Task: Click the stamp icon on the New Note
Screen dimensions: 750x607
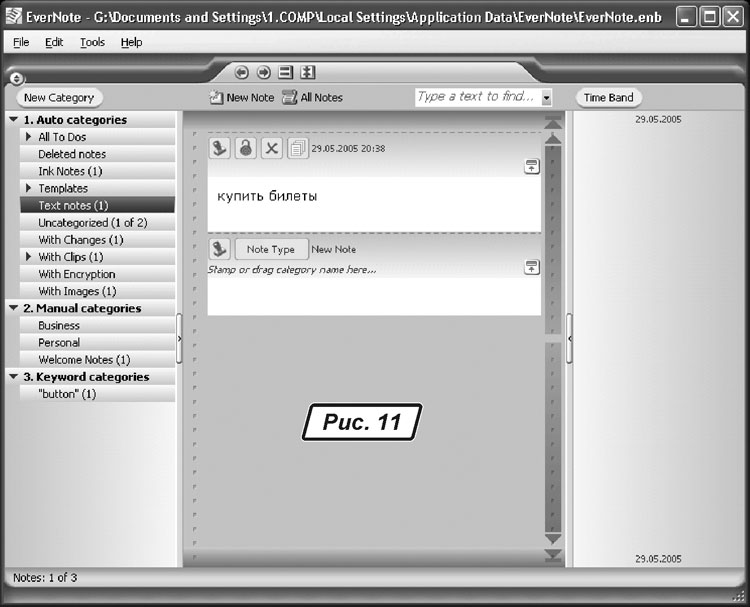Action: (220, 249)
